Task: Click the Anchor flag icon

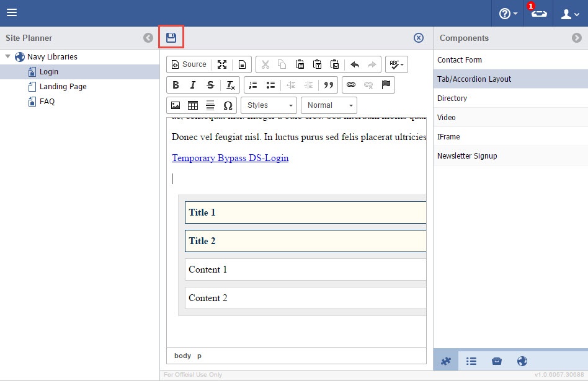Action: pos(386,85)
